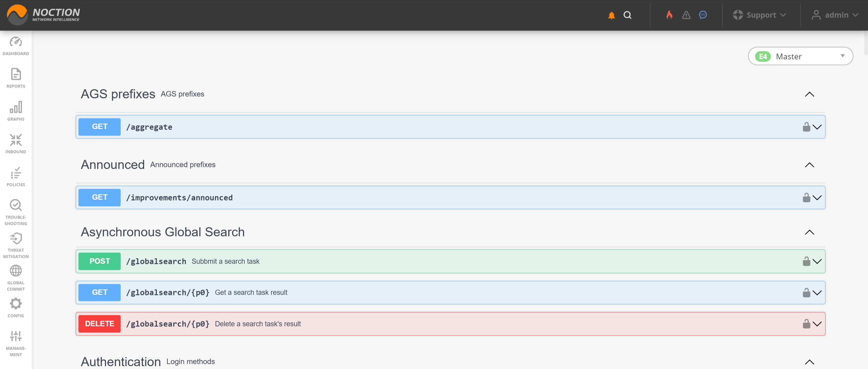Screen dimensions: 868x369
Task: Click the /aggregate path link
Action: [x=149, y=127]
